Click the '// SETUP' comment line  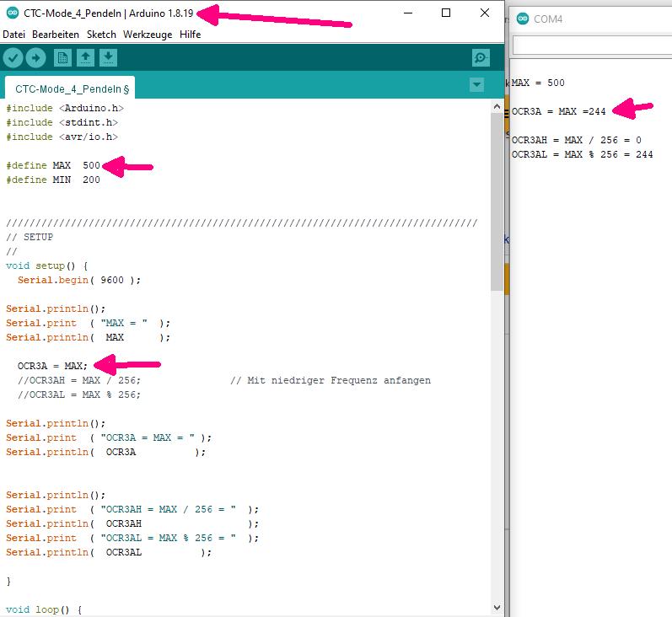pyautogui.click(x=30, y=237)
